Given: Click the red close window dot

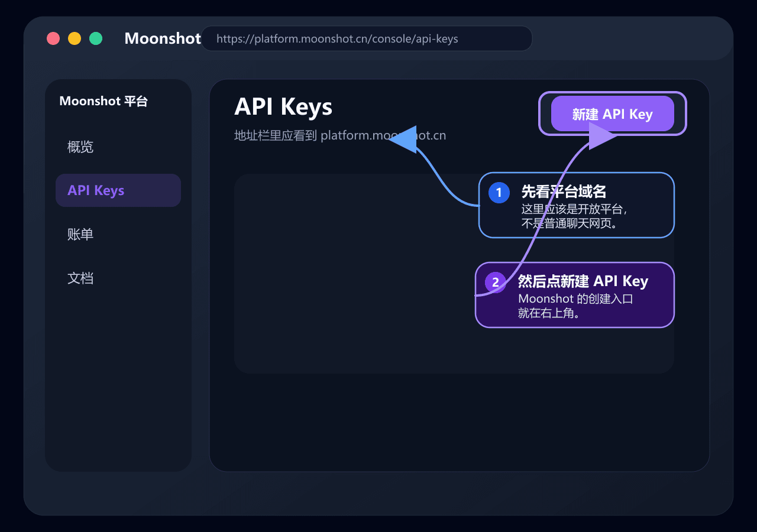Looking at the screenshot, I should [x=53, y=38].
